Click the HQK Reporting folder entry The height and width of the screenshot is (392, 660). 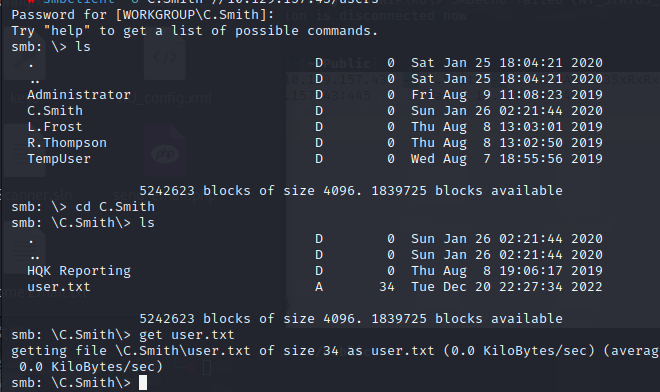(79, 271)
